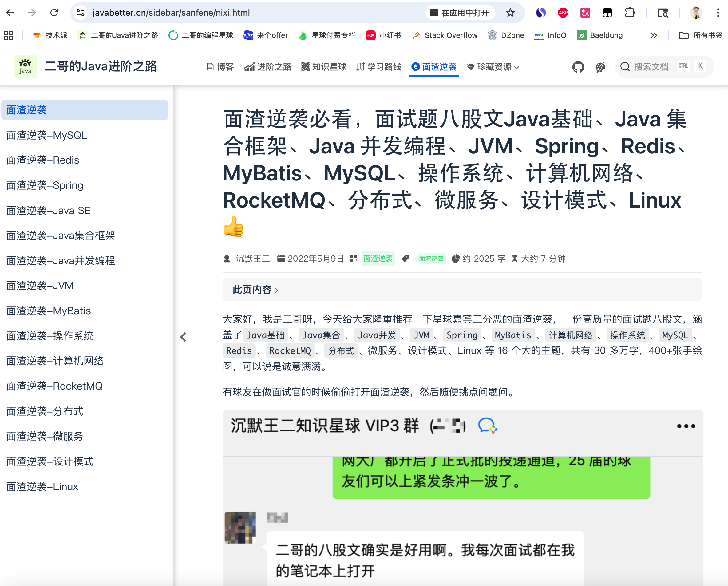
Task: Open the GitHub repository icon
Action: pos(578,67)
